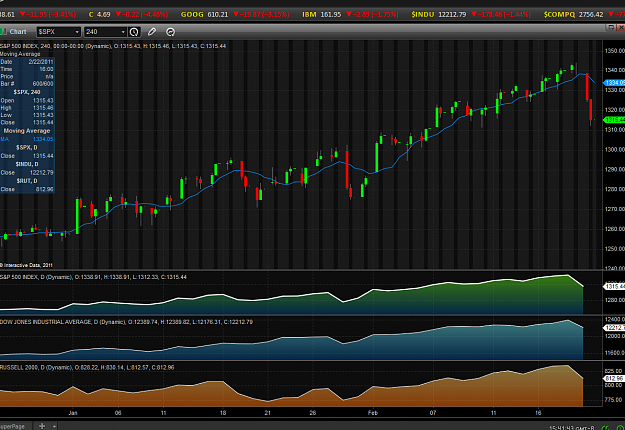Click the 16 date label on the time axis
The width and height of the screenshot is (625, 430).
point(538,413)
